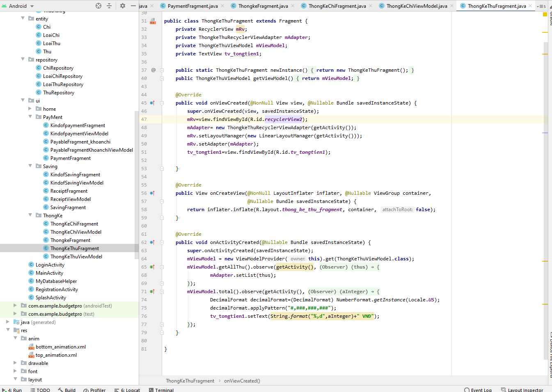Click override gutter icon on line 45
The image size is (552, 392).
tap(152, 103)
